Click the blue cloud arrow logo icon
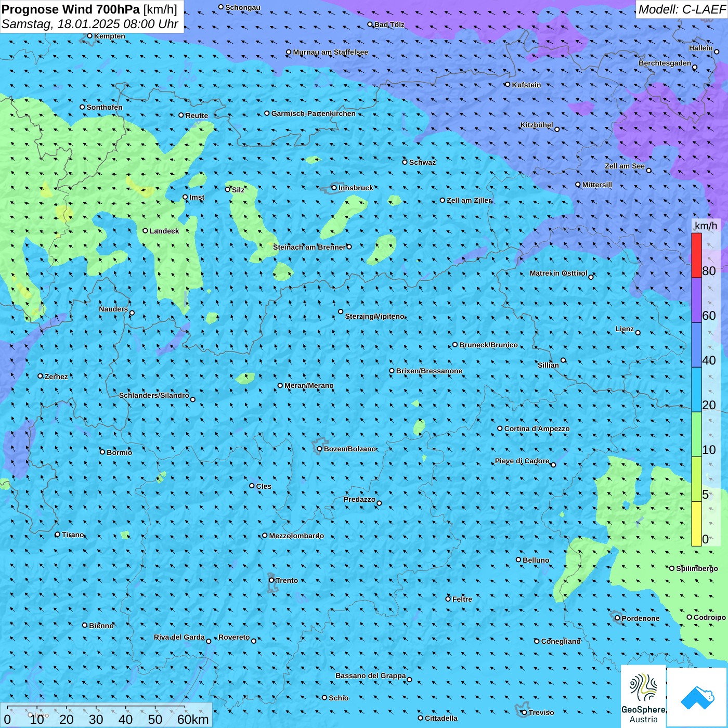The height and width of the screenshot is (728, 728). pyautogui.click(x=697, y=697)
